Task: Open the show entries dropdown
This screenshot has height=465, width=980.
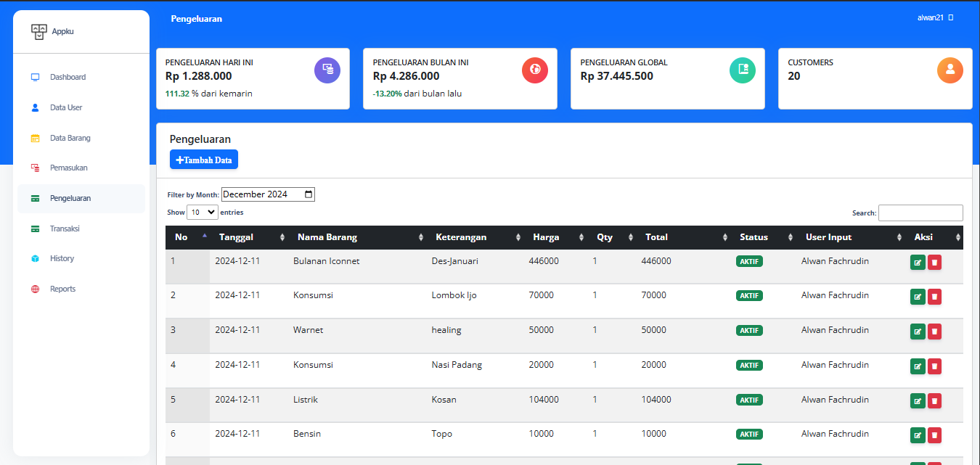Action: click(203, 213)
